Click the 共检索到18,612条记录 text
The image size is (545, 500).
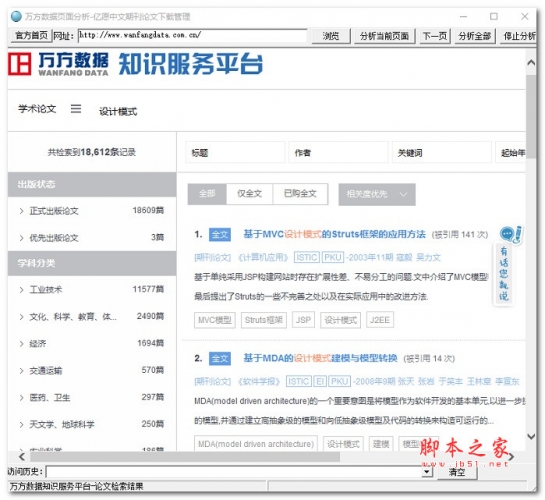(x=92, y=152)
